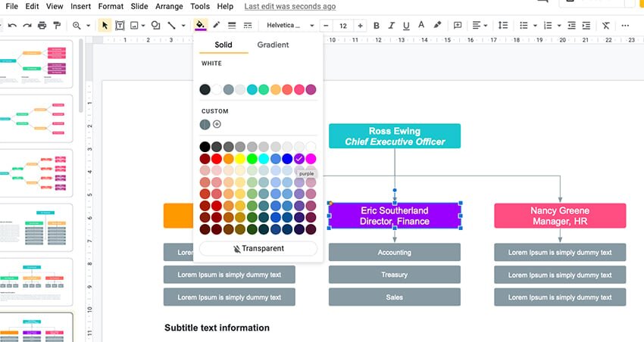
Task: Open the Arrange menu
Action: coord(169,6)
